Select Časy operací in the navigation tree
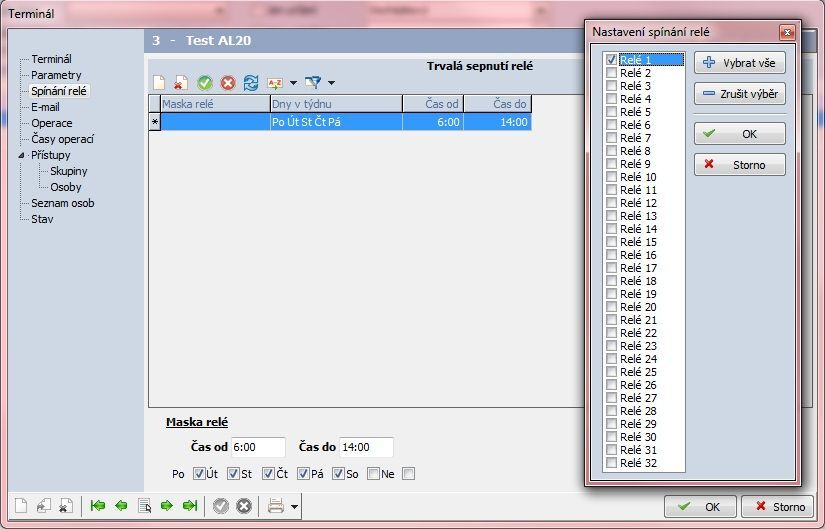Viewport: 825px width, 529px height. tap(61, 139)
